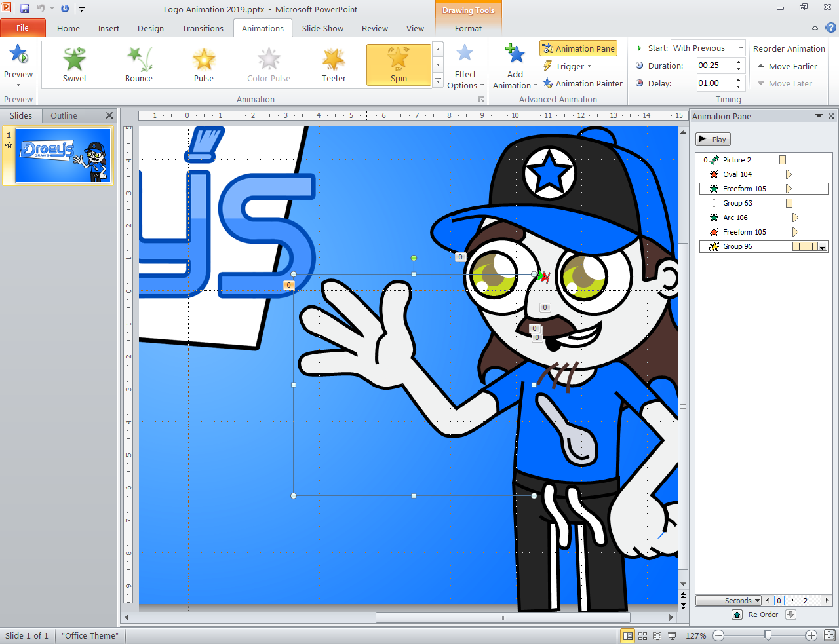Select the slide 1 thumbnail
The height and width of the screenshot is (644, 839).
tap(64, 156)
